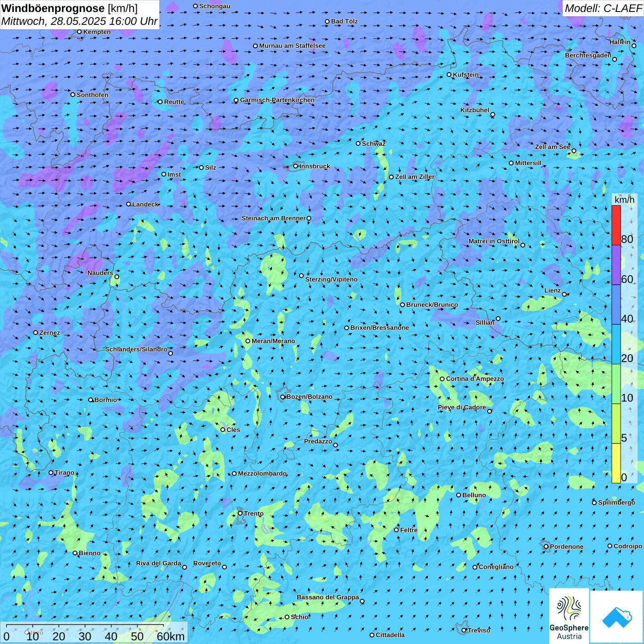
Task: Click the 'Spilimbergo' label
Action: (616, 502)
